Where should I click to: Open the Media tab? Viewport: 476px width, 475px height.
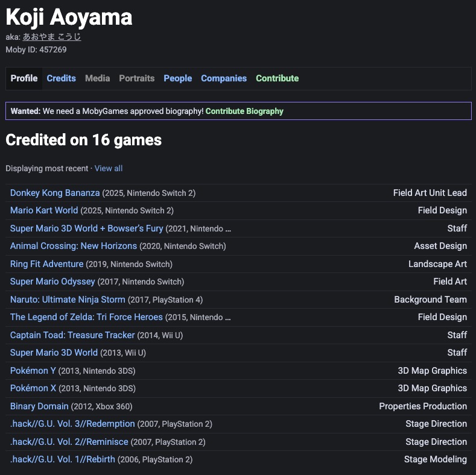97,78
